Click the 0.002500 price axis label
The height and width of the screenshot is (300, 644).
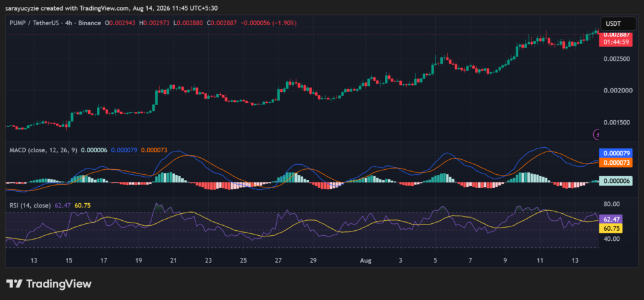tap(617, 58)
